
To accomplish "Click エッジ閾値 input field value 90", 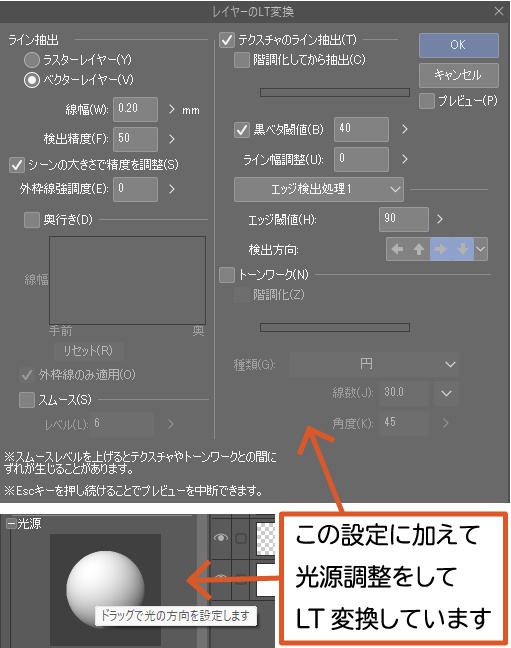I will tap(404, 219).
